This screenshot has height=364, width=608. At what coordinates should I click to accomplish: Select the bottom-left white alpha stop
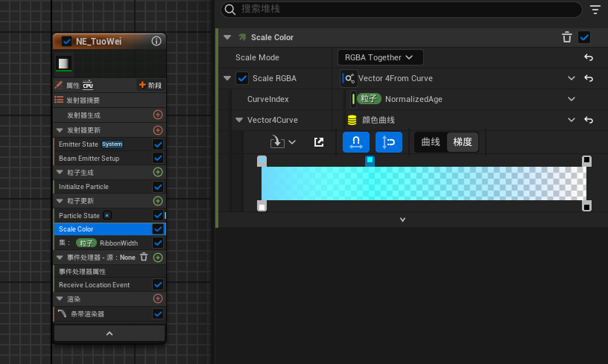tap(262, 206)
